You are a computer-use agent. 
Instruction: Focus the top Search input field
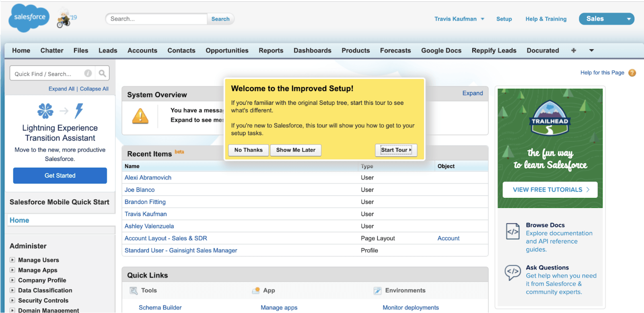pos(156,19)
